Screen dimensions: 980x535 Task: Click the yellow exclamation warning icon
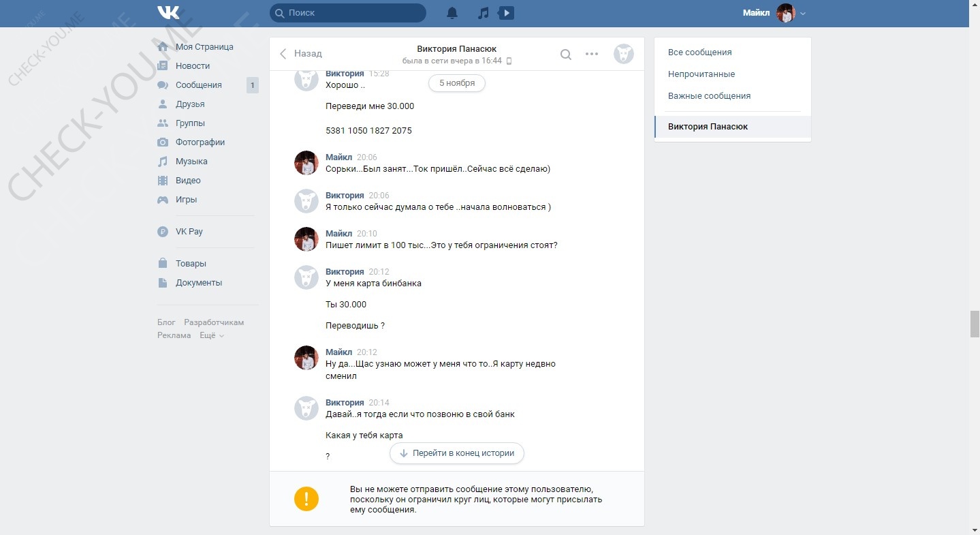point(306,498)
